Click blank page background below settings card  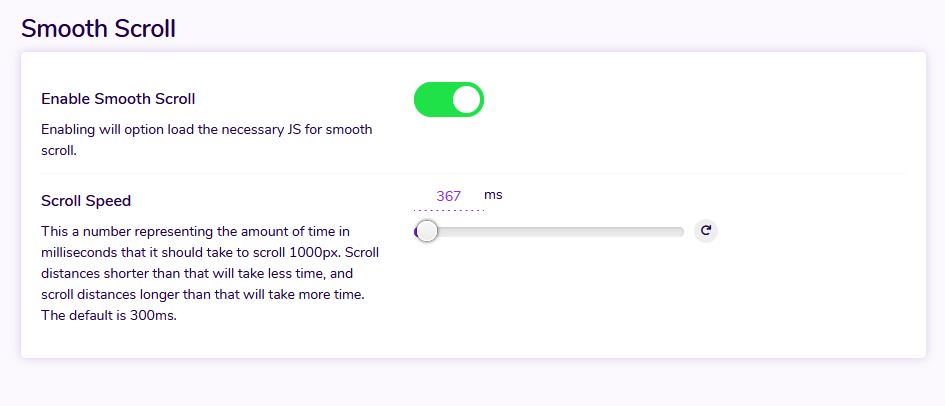pos(472,383)
